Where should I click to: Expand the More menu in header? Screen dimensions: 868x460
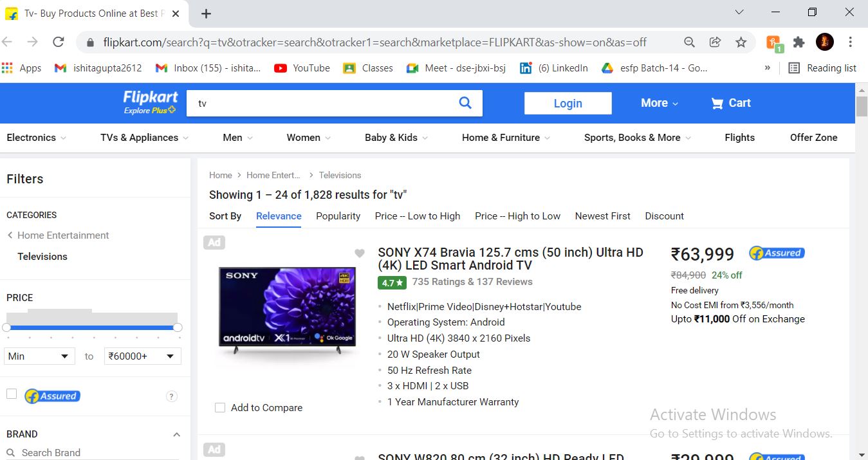point(660,103)
